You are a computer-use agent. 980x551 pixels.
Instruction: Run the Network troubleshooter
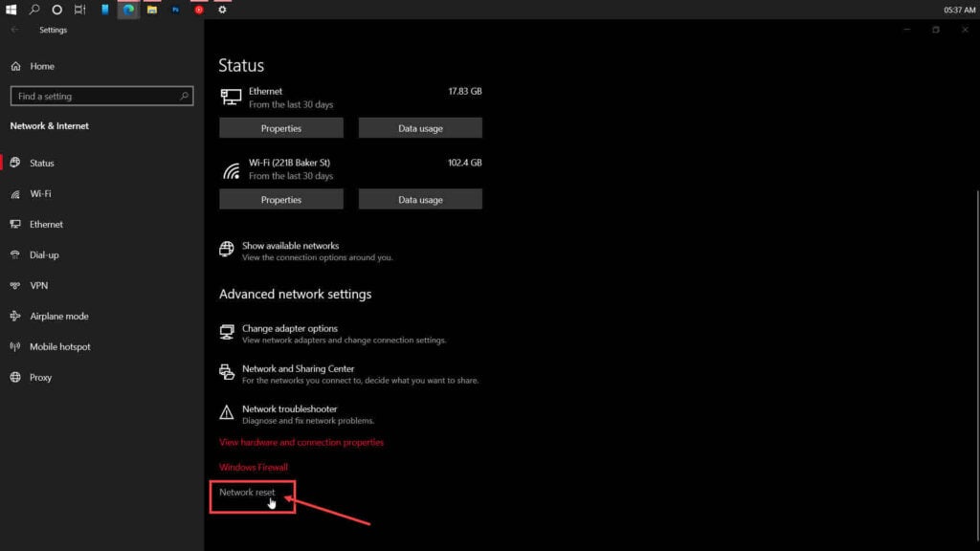click(289, 409)
